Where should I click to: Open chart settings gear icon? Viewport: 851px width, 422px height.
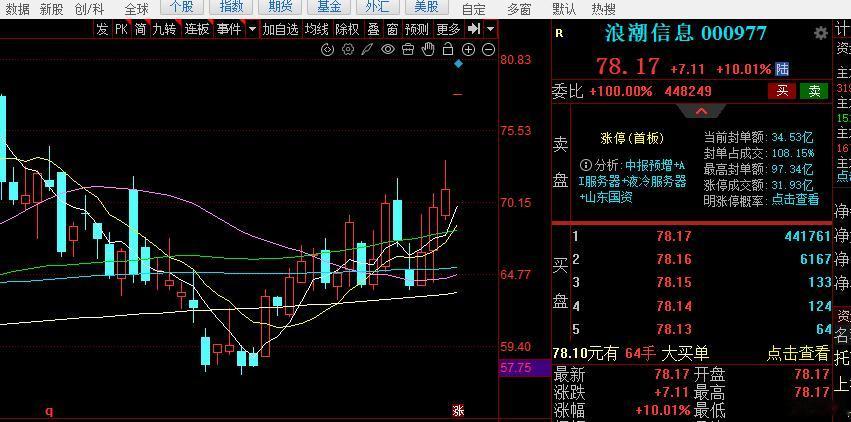(348, 50)
